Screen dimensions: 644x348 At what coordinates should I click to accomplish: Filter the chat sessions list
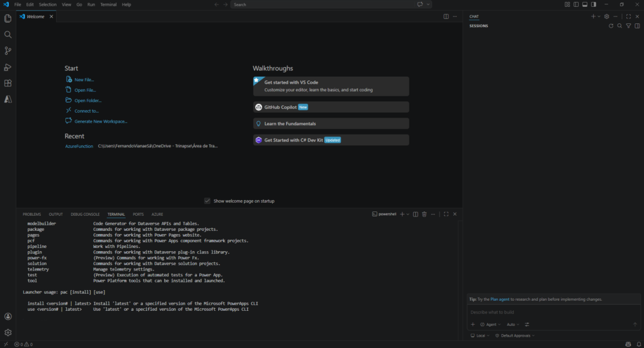(x=628, y=26)
